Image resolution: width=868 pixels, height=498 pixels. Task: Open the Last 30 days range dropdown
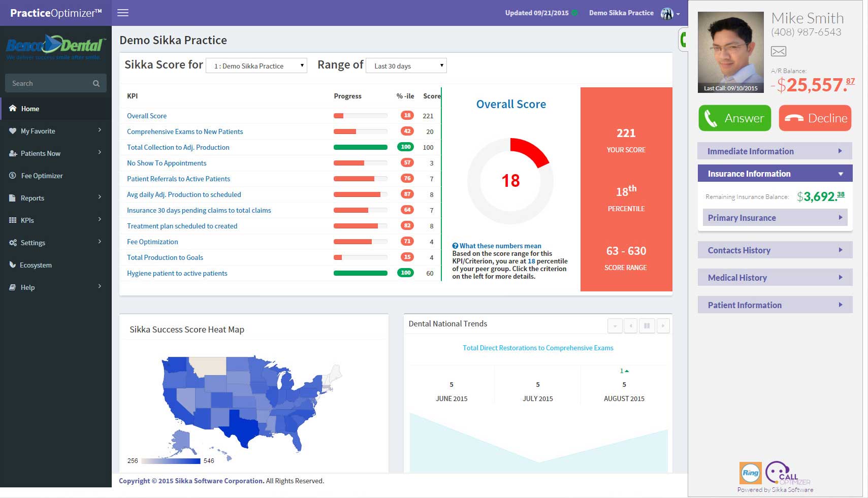[x=406, y=66]
